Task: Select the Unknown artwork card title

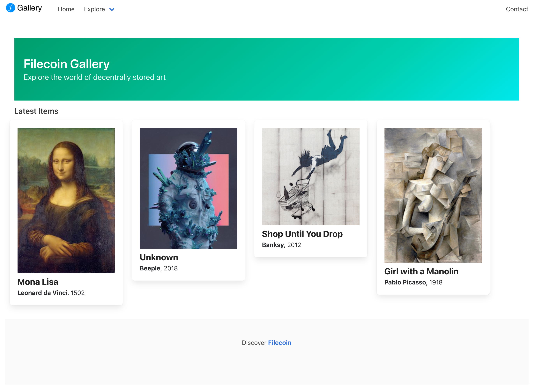Action: pyautogui.click(x=159, y=257)
